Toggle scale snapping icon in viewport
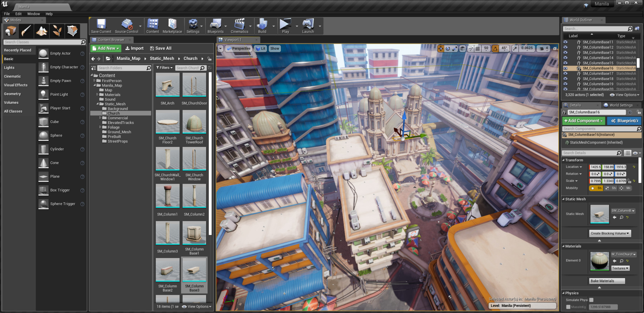The width and height of the screenshot is (644, 313). (x=515, y=49)
